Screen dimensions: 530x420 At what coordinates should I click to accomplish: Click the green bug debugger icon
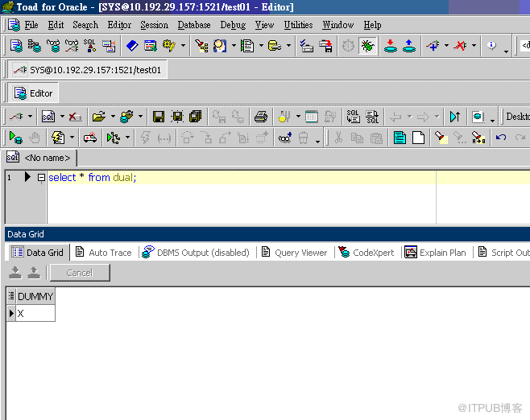point(367,46)
